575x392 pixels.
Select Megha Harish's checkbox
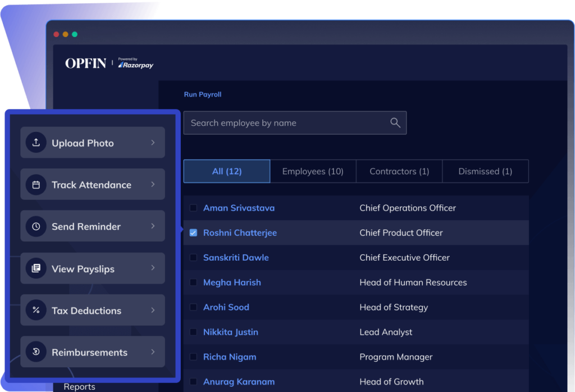pyautogui.click(x=193, y=282)
